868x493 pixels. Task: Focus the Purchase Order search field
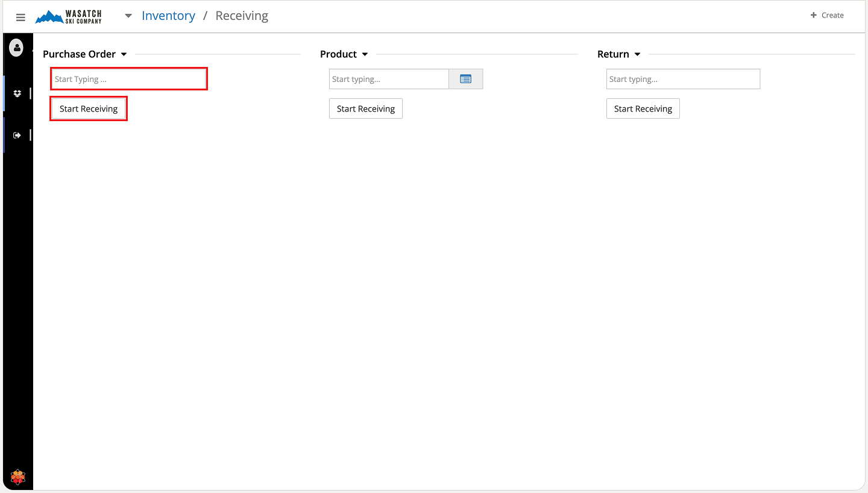[x=129, y=79]
